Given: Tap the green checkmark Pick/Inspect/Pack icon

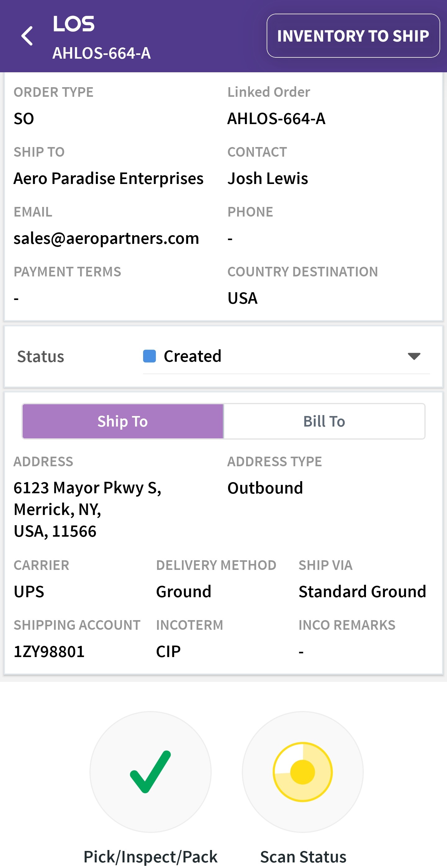Looking at the screenshot, I should (x=150, y=772).
